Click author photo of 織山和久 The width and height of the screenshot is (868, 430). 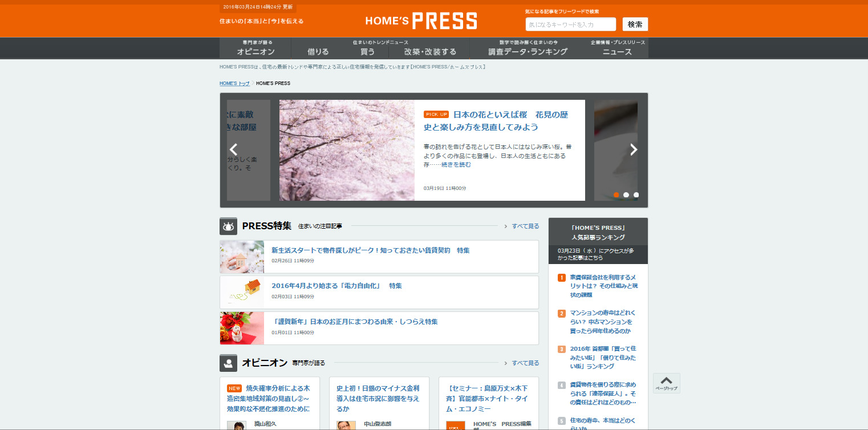coord(237,425)
